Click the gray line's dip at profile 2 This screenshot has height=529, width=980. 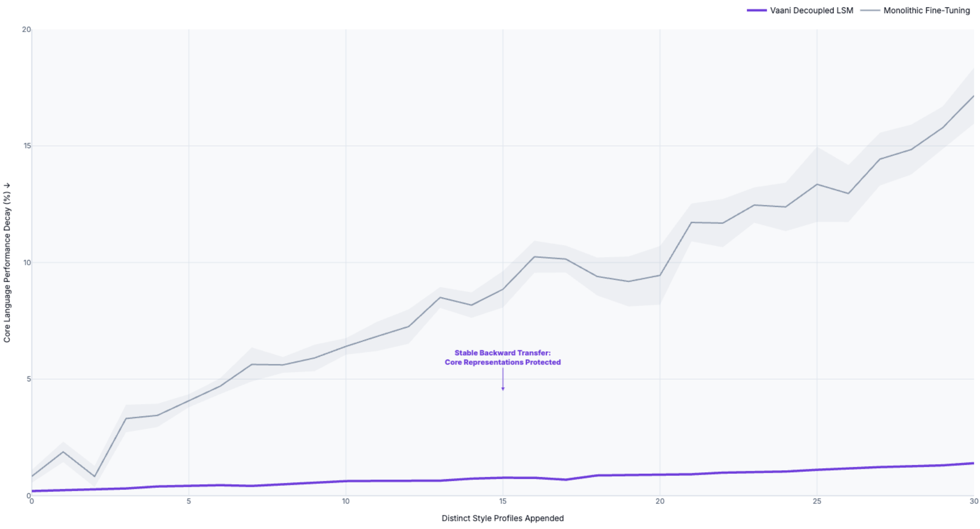pos(95,476)
